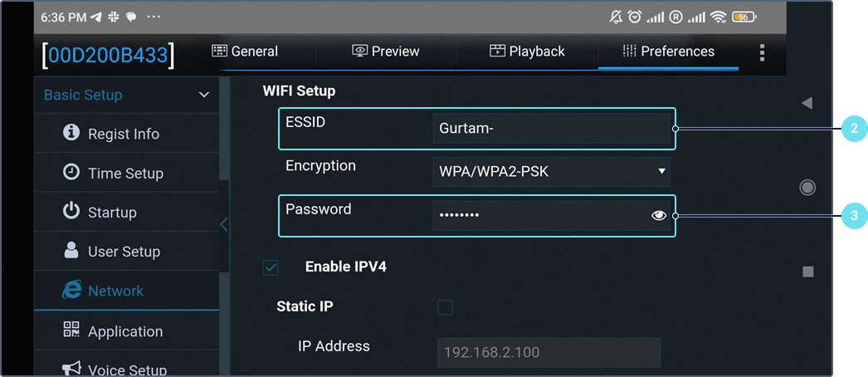The image size is (868, 377).
Task: Collapse the Basic Setup section
Action: [x=204, y=95]
